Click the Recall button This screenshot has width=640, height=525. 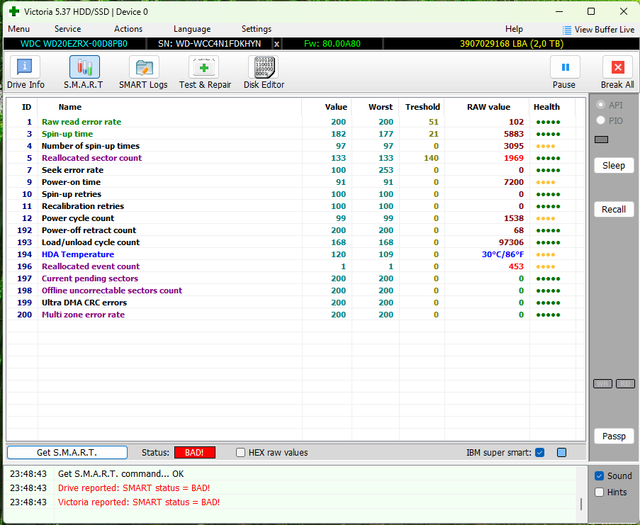point(613,209)
